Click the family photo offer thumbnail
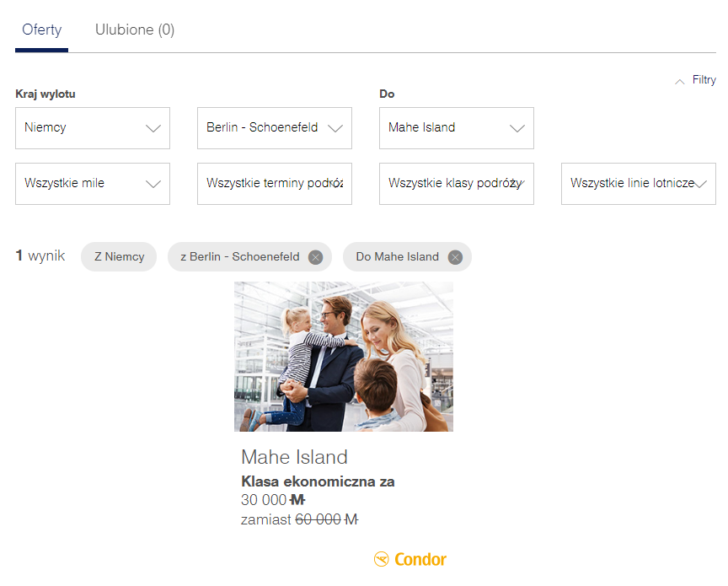 tap(344, 357)
